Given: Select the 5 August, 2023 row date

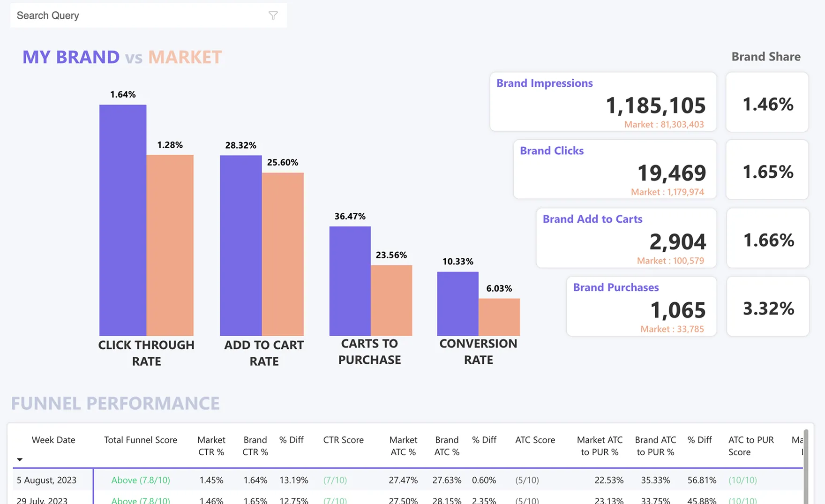Looking at the screenshot, I should (46, 480).
